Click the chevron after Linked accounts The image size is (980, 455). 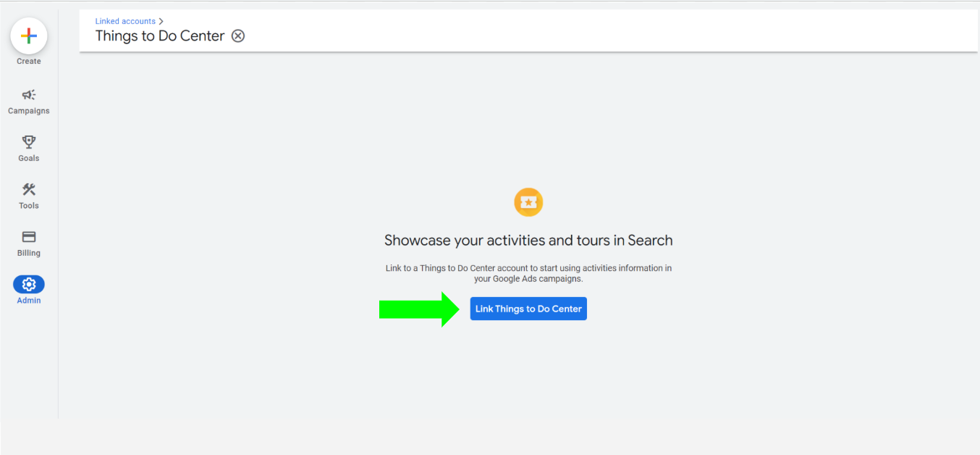point(161,21)
